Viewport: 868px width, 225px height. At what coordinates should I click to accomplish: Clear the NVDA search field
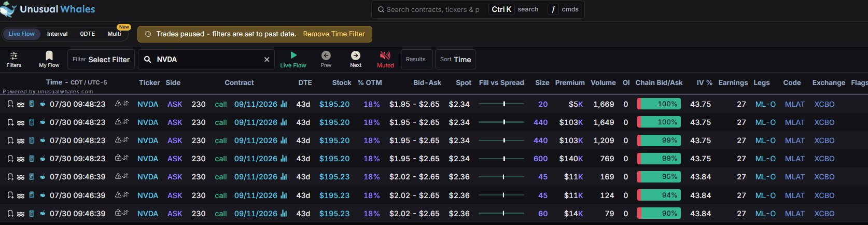(267, 60)
